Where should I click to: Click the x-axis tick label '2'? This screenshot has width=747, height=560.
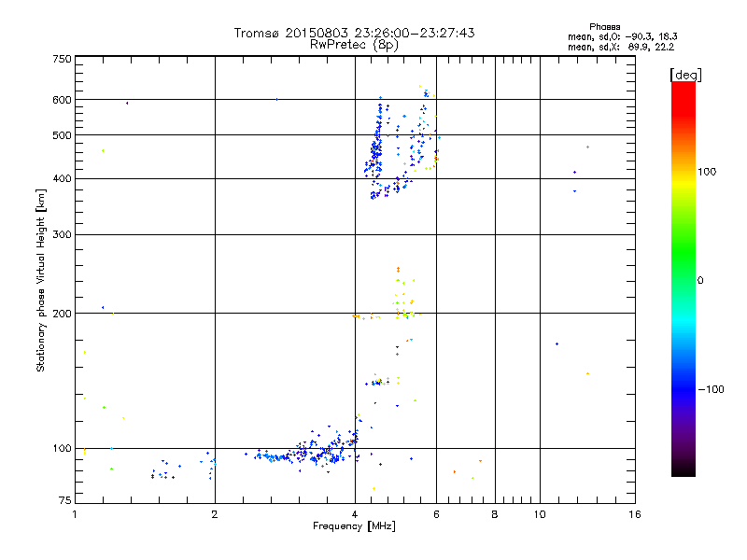pyautogui.click(x=215, y=514)
